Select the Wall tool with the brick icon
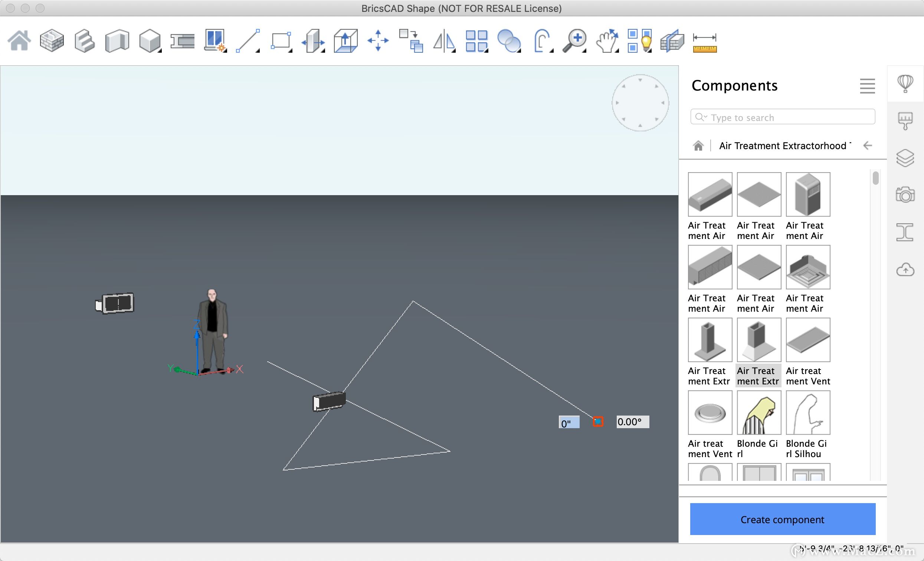 pos(52,40)
